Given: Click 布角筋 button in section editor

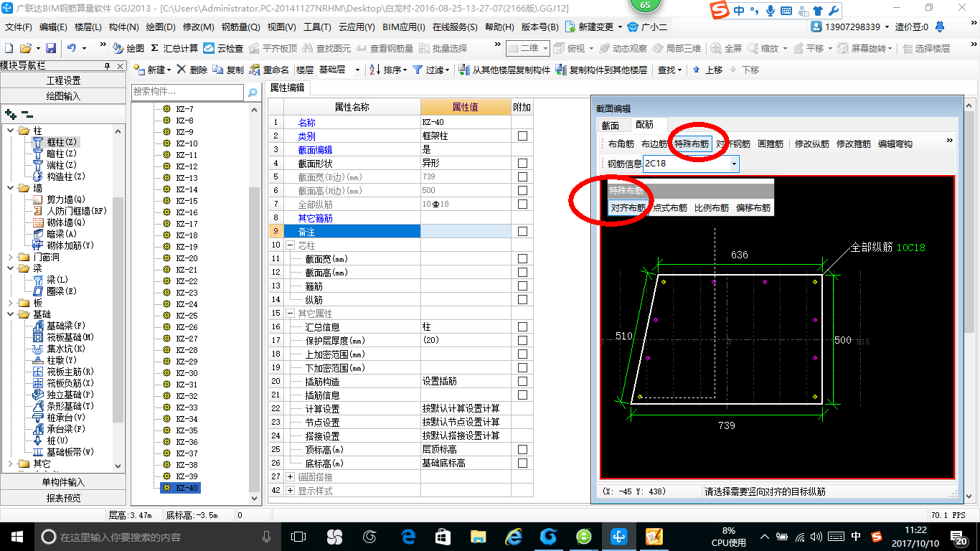Looking at the screenshot, I should point(621,144).
